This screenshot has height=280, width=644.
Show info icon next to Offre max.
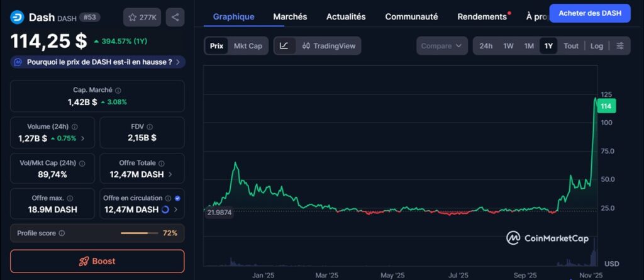(70, 198)
